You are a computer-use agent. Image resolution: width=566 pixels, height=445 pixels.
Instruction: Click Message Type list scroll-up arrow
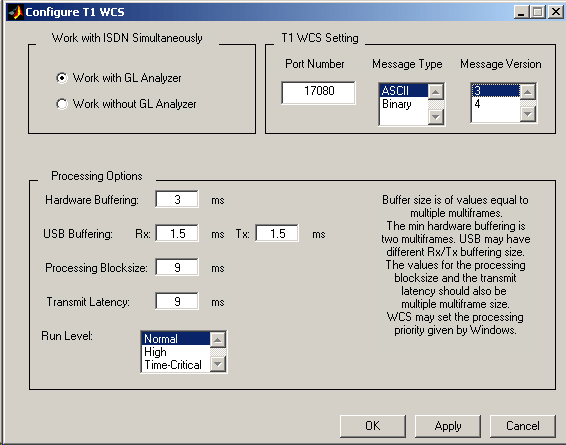coord(436,92)
